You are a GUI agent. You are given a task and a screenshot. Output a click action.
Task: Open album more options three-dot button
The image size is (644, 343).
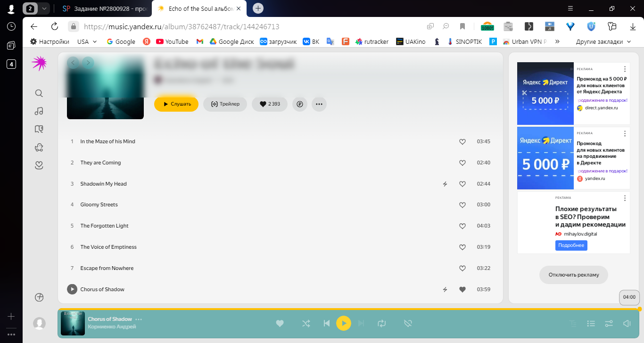(x=319, y=104)
